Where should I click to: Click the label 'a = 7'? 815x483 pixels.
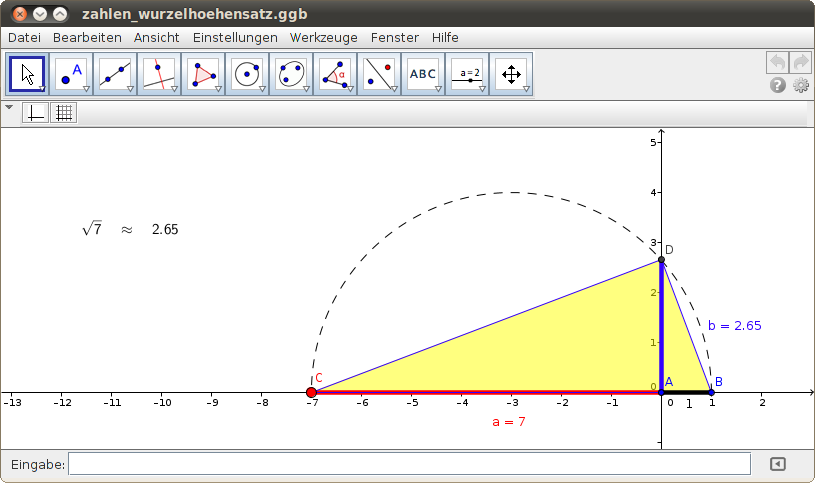[x=509, y=422]
